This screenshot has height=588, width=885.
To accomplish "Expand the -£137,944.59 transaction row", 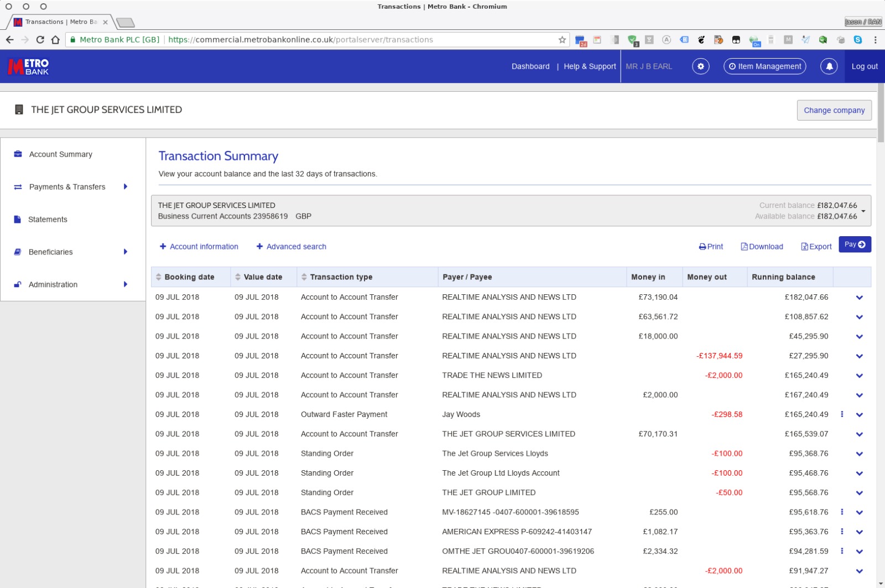I will click(860, 356).
